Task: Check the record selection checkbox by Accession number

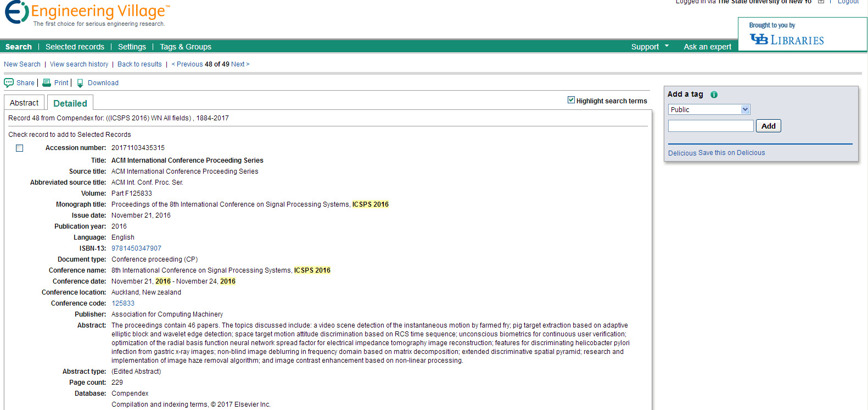Action: coord(20,148)
